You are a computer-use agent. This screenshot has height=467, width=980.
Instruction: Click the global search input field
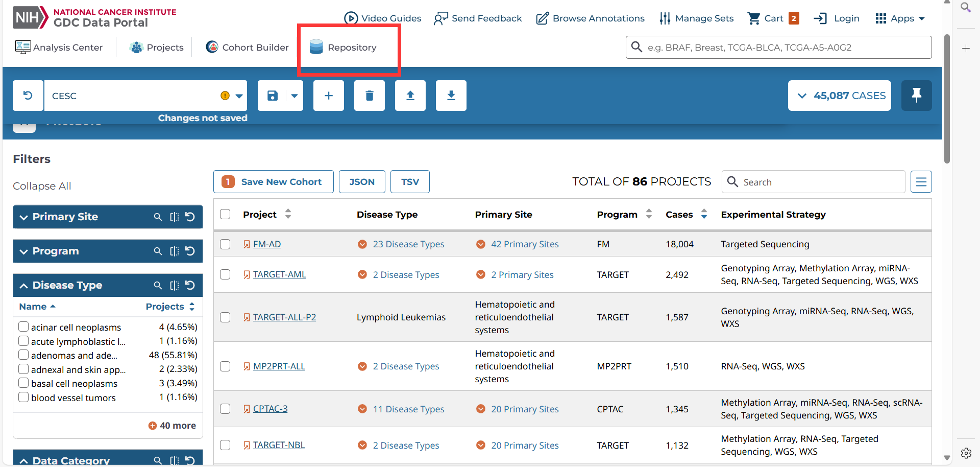[779, 48]
